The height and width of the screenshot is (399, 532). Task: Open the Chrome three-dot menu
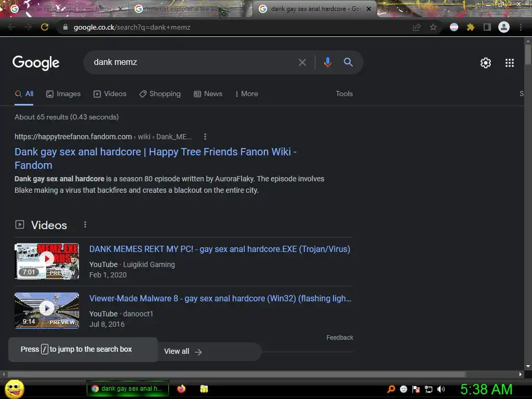(x=521, y=27)
